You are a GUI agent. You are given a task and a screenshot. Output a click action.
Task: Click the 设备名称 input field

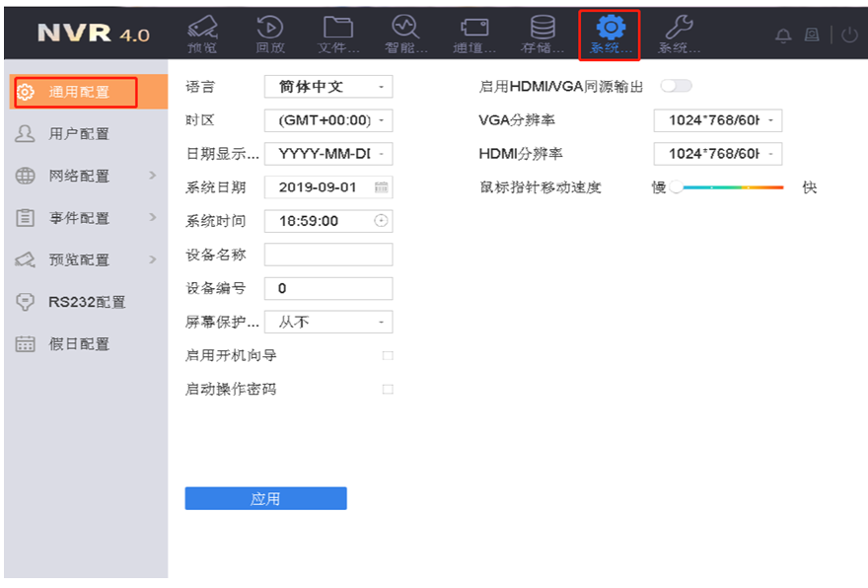[328, 255]
